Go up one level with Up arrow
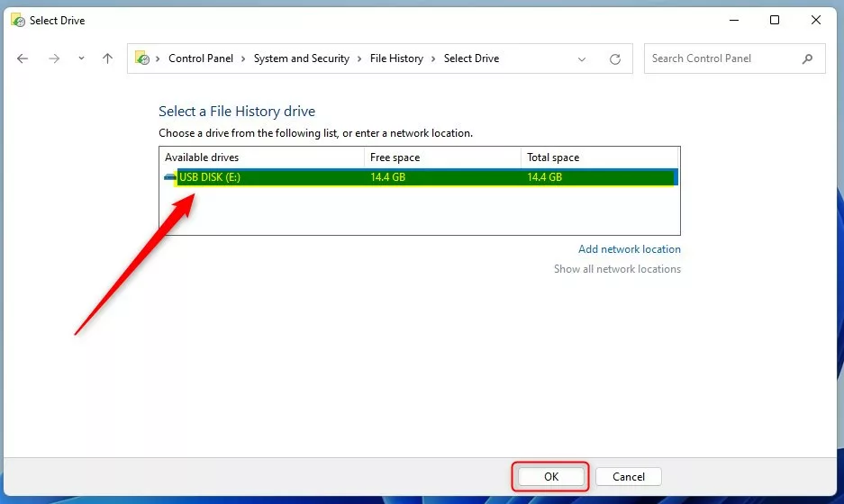The image size is (844, 504). 108,58
